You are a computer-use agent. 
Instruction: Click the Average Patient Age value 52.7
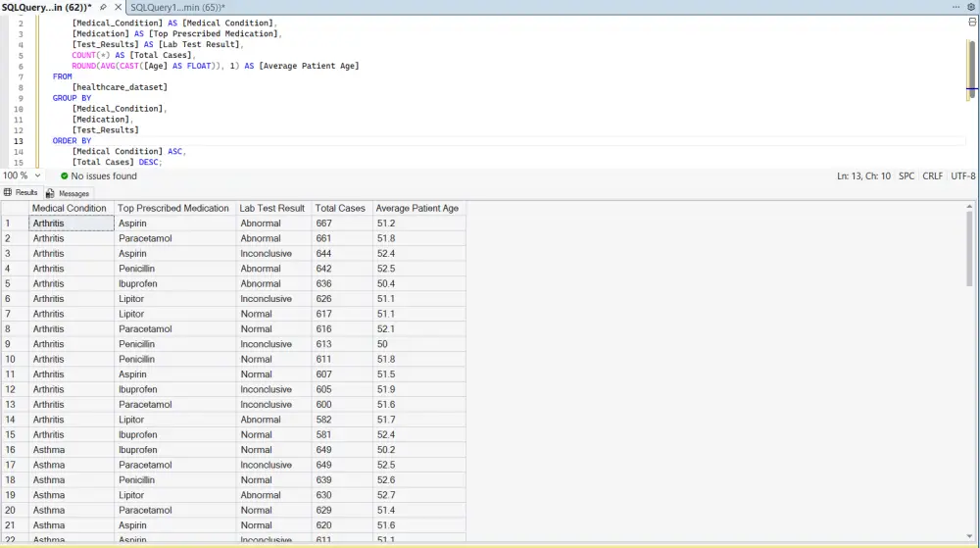(x=418, y=495)
